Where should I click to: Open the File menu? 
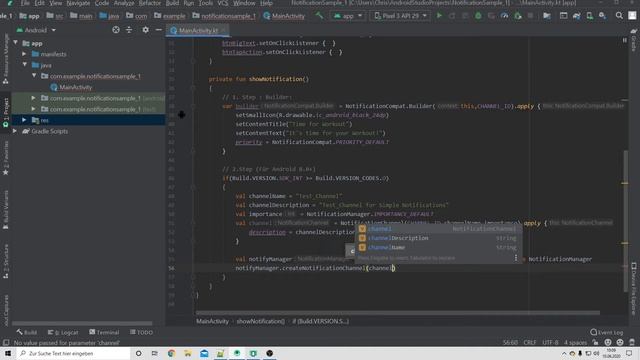pos(25,3)
